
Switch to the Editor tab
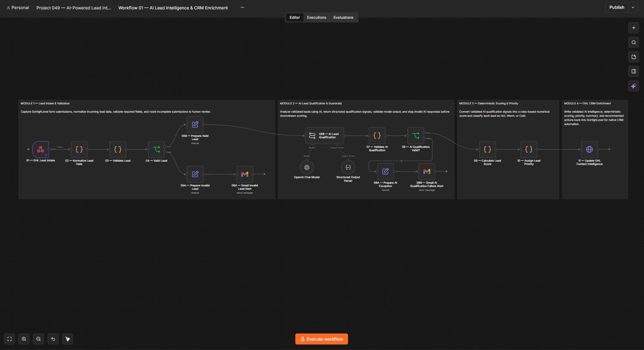click(294, 17)
